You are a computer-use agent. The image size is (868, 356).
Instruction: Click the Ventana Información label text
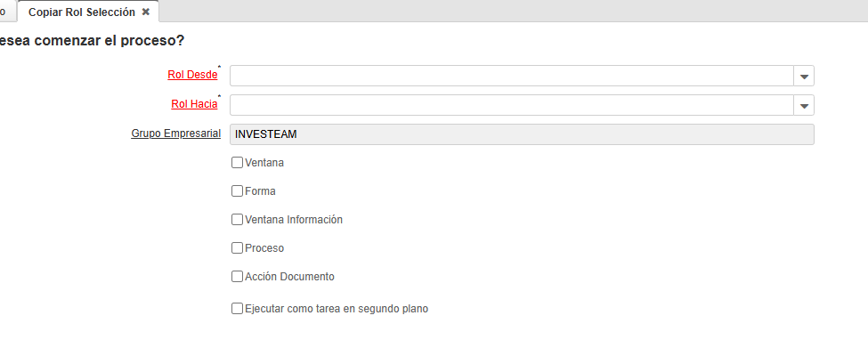coord(294,220)
